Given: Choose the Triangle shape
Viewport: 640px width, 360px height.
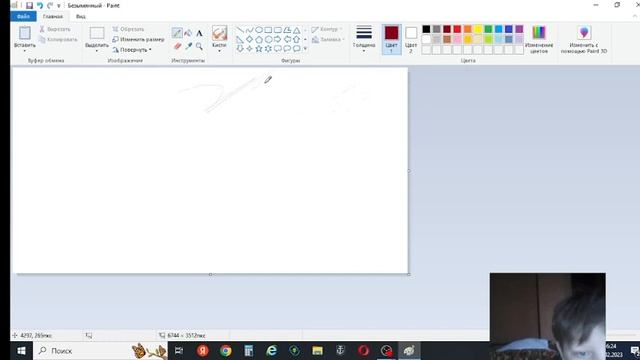Looking at the screenshot, I should pos(297,30).
